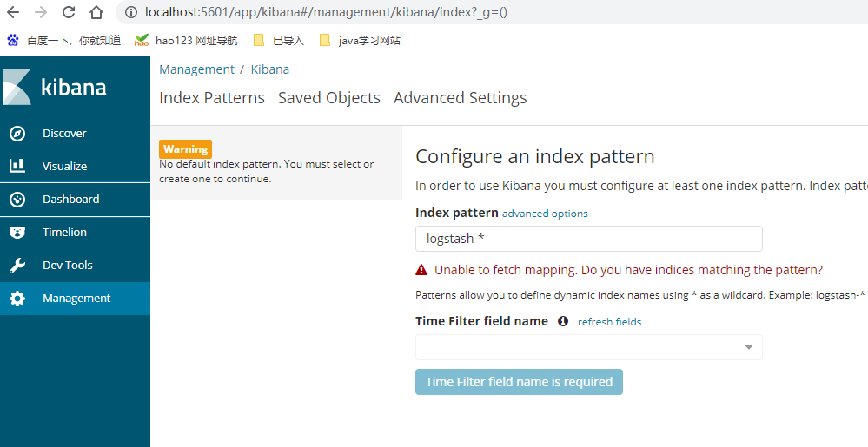Open Dev Tools via wrench icon
This screenshot has width=868, height=447.
(x=17, y=266)
